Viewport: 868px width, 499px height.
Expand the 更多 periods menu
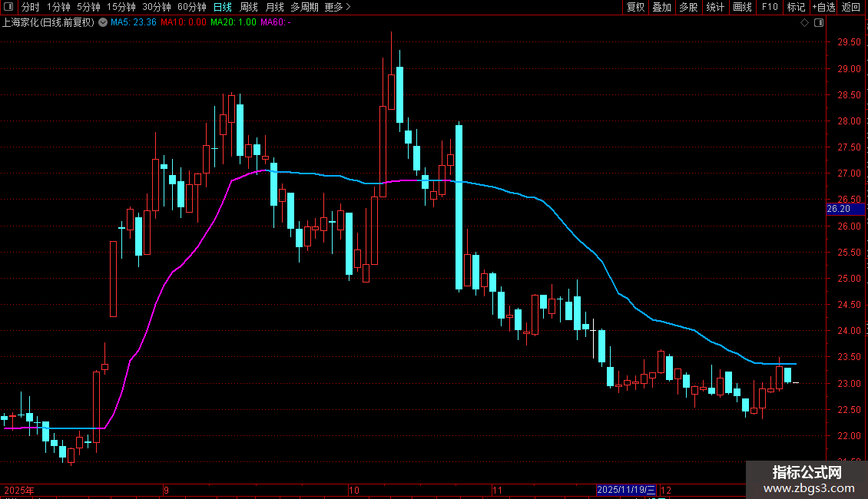(338, 7)
